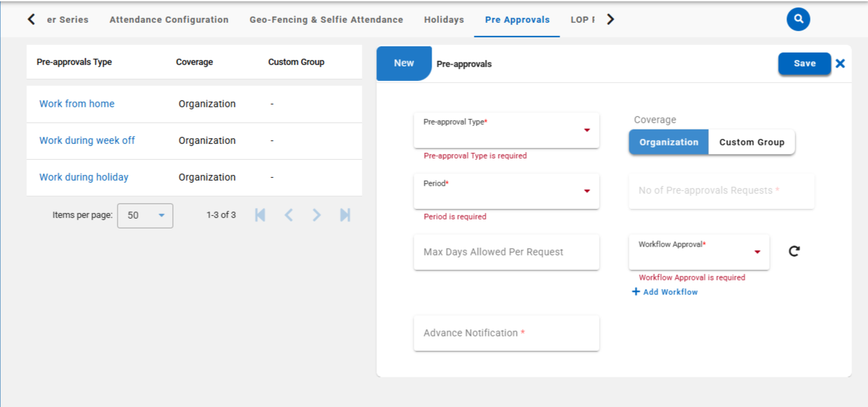
Task: Expand the Period dropdown
Action: (x=506, y=191)
